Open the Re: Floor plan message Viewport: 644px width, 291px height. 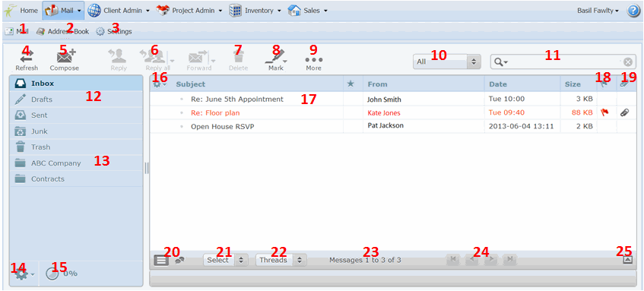(215, 113)
